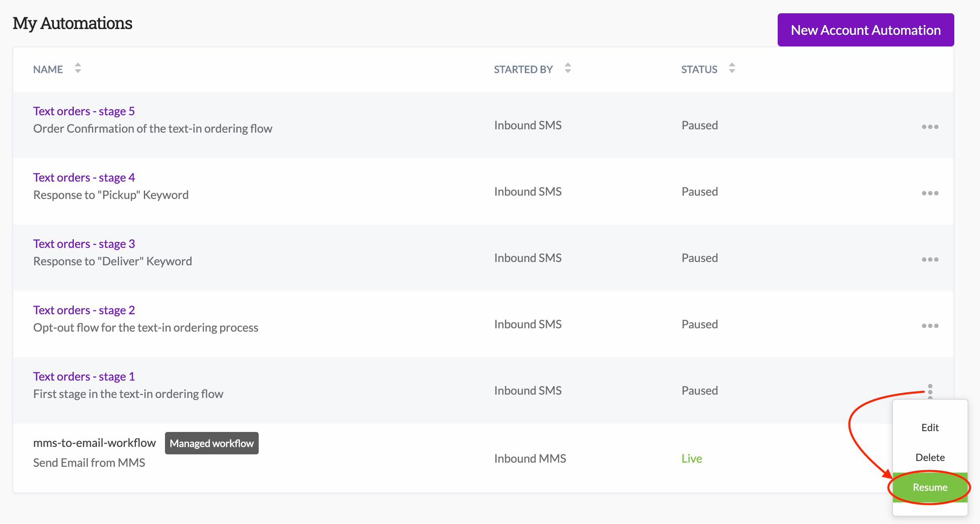Open Text orders - stage 5 link

(x=84, y=111)
